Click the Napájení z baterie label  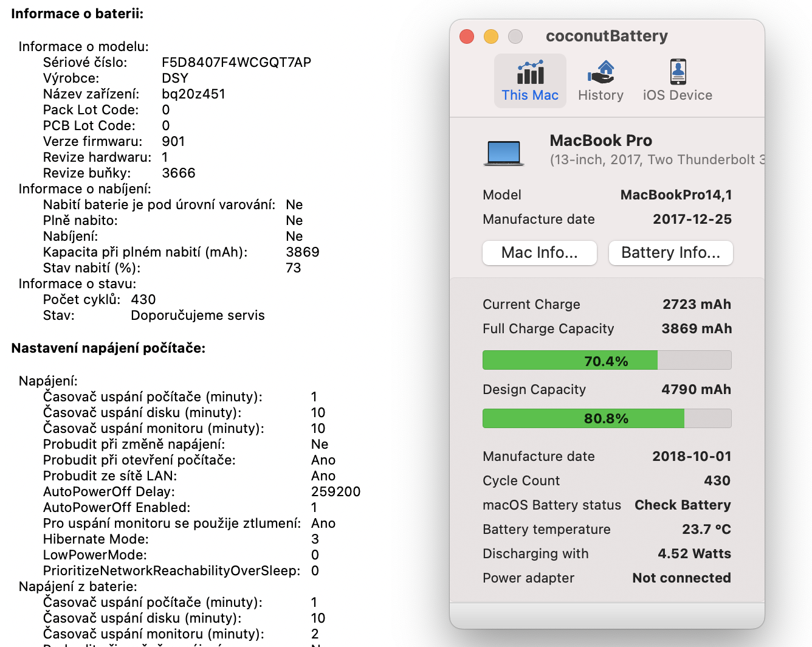[x=78, y=587]
